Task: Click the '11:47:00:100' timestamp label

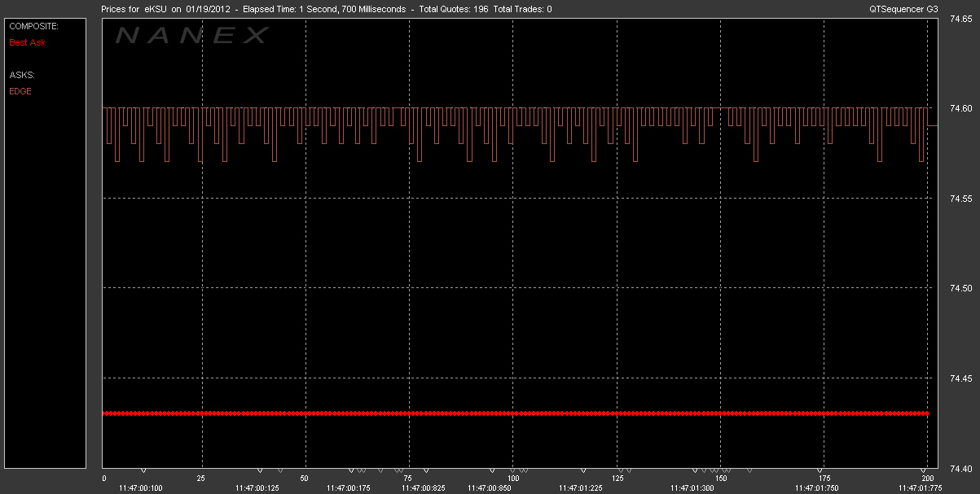Action: 140,488
